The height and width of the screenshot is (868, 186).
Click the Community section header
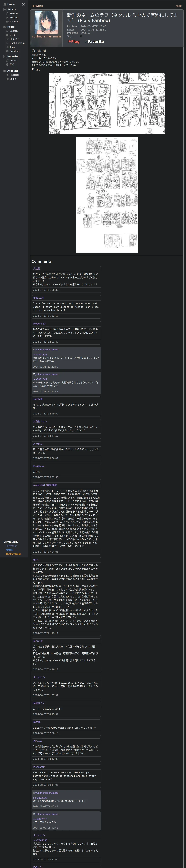11,542
